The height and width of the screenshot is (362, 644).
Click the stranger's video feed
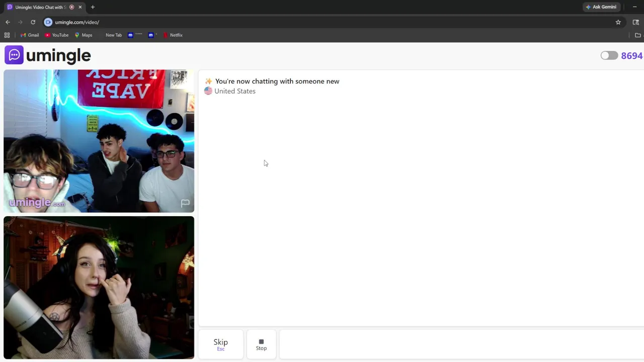[99, 141]
